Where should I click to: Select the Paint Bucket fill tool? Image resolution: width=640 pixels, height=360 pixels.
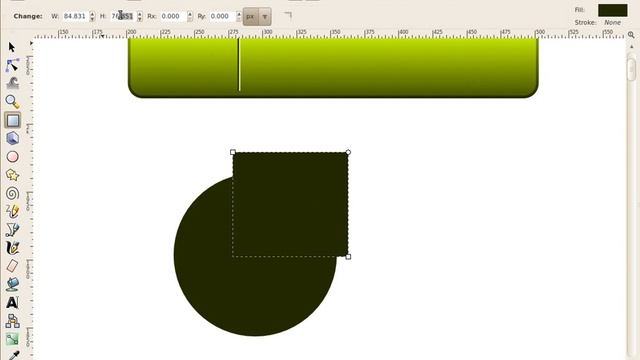click(x=13, y=284)
